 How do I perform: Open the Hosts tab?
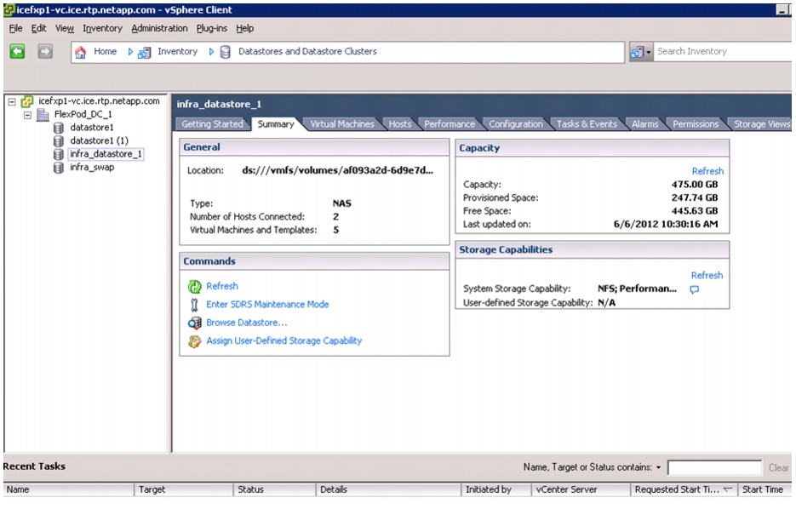coord(400,124)
